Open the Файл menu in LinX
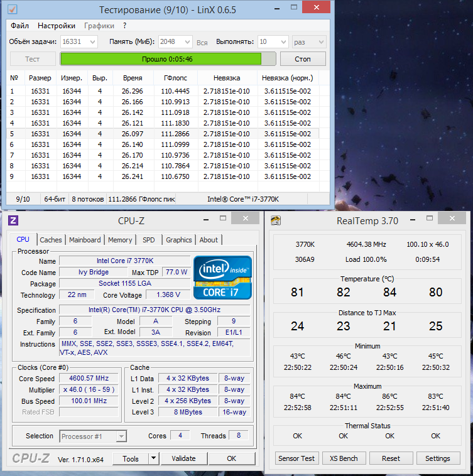The image size is (473, 476). [x=19, y=26]
